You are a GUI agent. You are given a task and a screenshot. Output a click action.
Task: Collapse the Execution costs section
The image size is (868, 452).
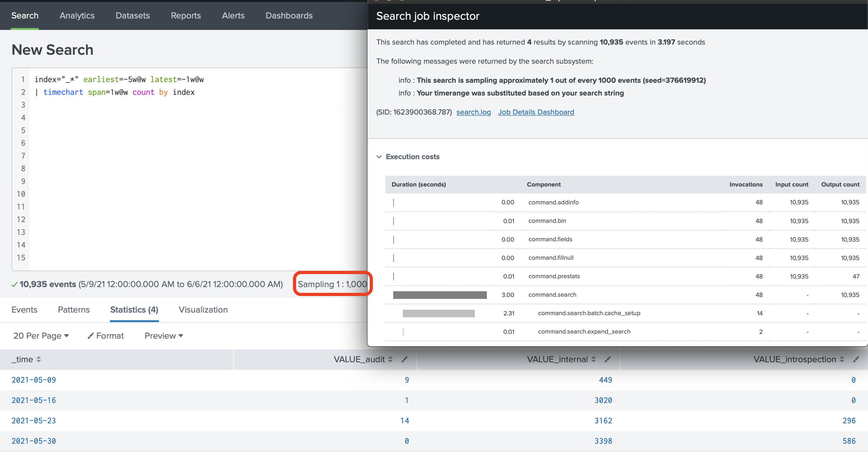(x=380, y=157)
